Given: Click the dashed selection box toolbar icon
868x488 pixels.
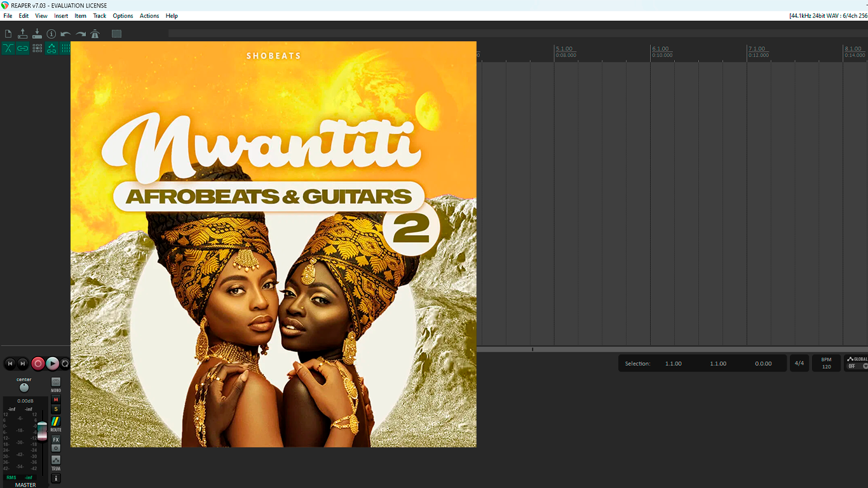Looking at the screenshot, I should click(x=116, y=34).
